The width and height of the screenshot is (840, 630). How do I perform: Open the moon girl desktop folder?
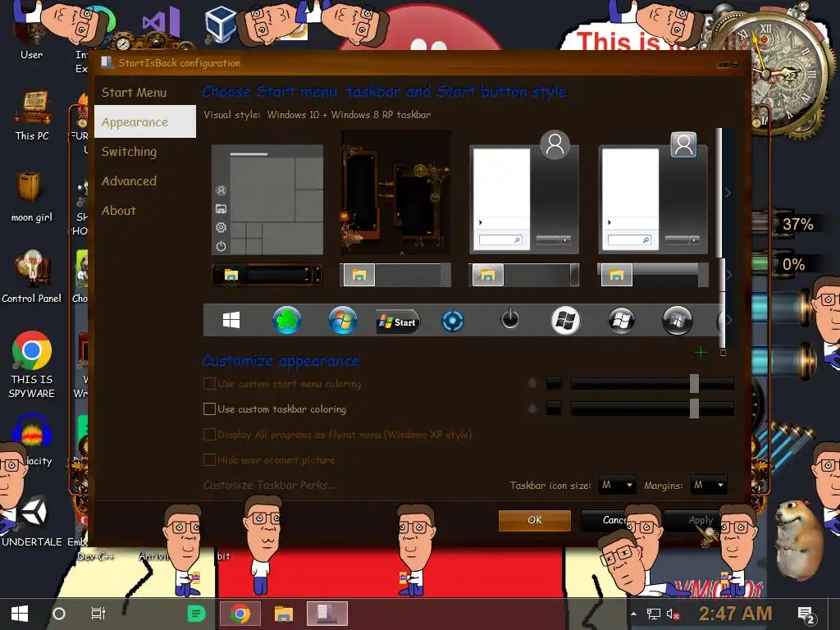32,197
